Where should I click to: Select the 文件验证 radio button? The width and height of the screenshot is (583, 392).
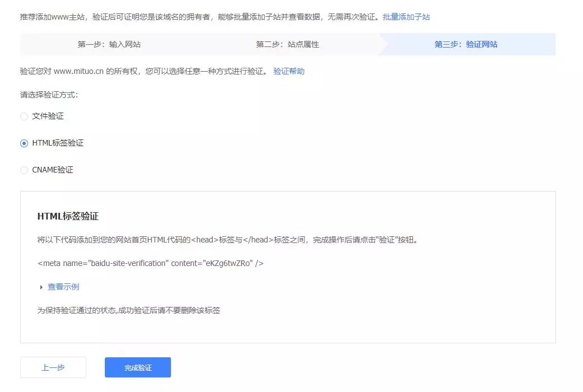pyautogui.click(x=24, y=116)
